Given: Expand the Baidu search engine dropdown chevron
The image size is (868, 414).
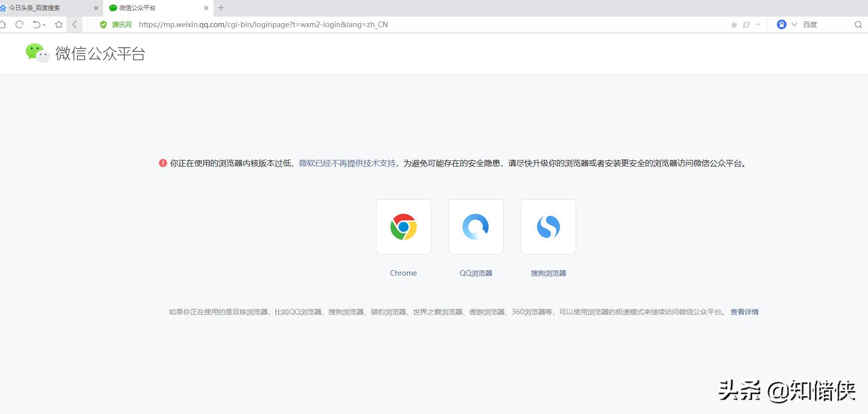Looking at the screenshot, I should click(x=794, y=25).
